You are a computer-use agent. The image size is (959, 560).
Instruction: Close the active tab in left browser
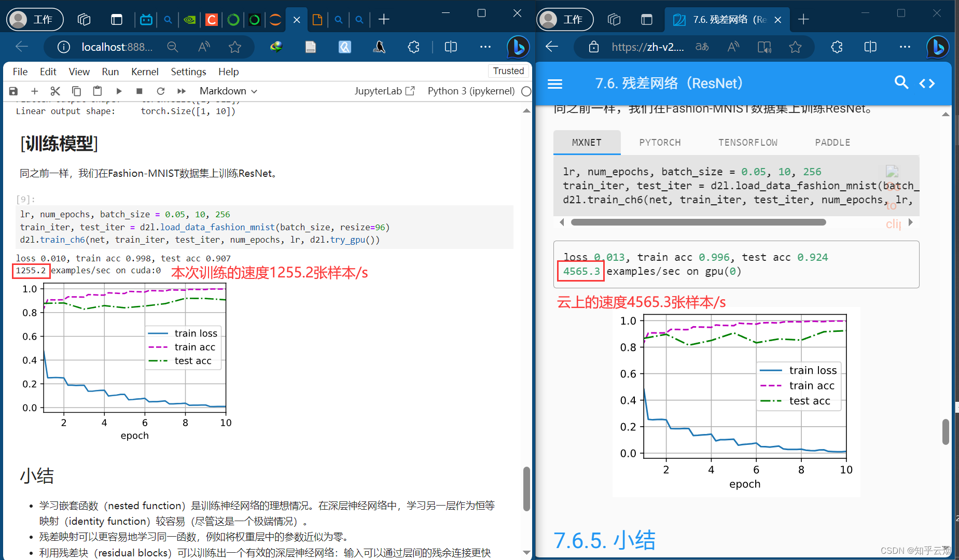click(297, 20)
